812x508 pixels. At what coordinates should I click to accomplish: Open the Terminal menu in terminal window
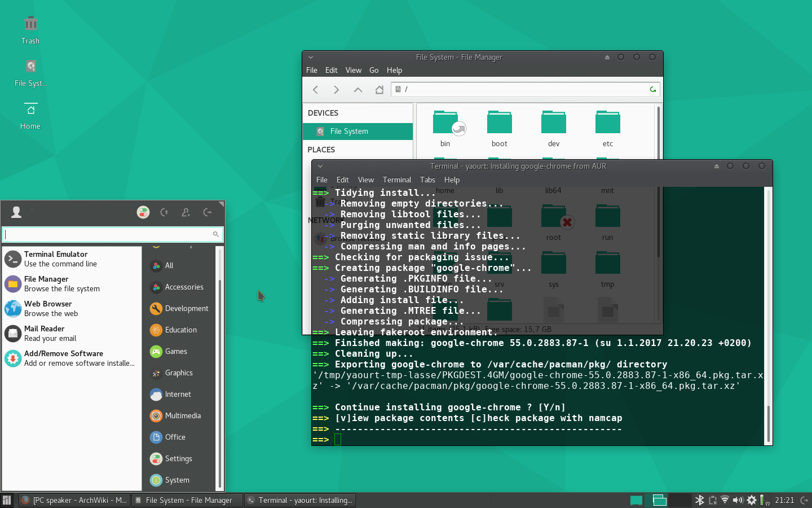pyautogui.click(x=397, y=179)
